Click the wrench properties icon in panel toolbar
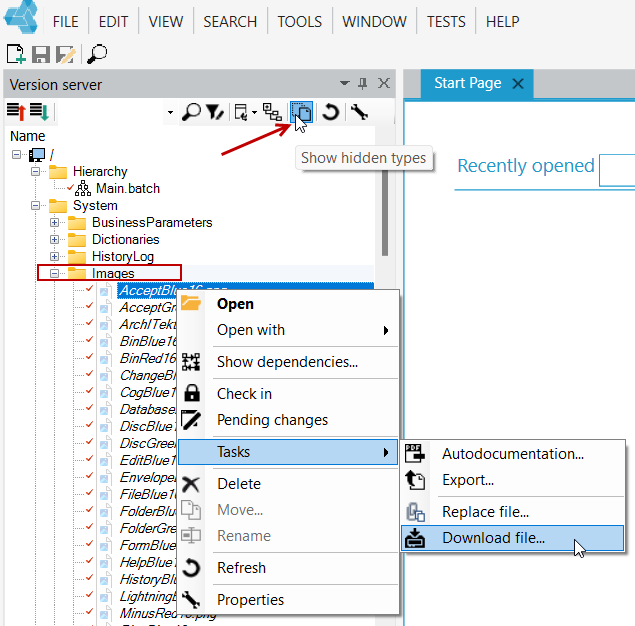The image size is (635, 626). (359, 112)
